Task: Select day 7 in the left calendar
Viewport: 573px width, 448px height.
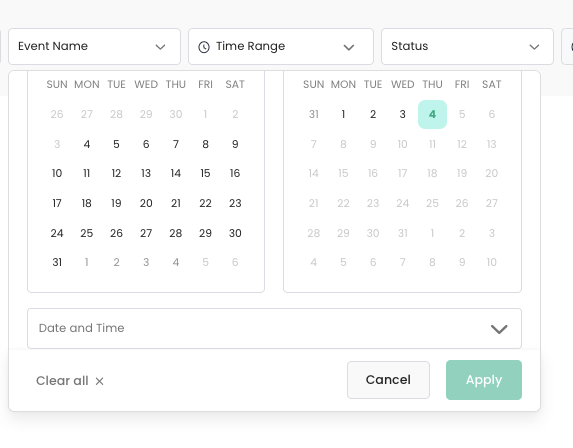Action: [176, 144]
